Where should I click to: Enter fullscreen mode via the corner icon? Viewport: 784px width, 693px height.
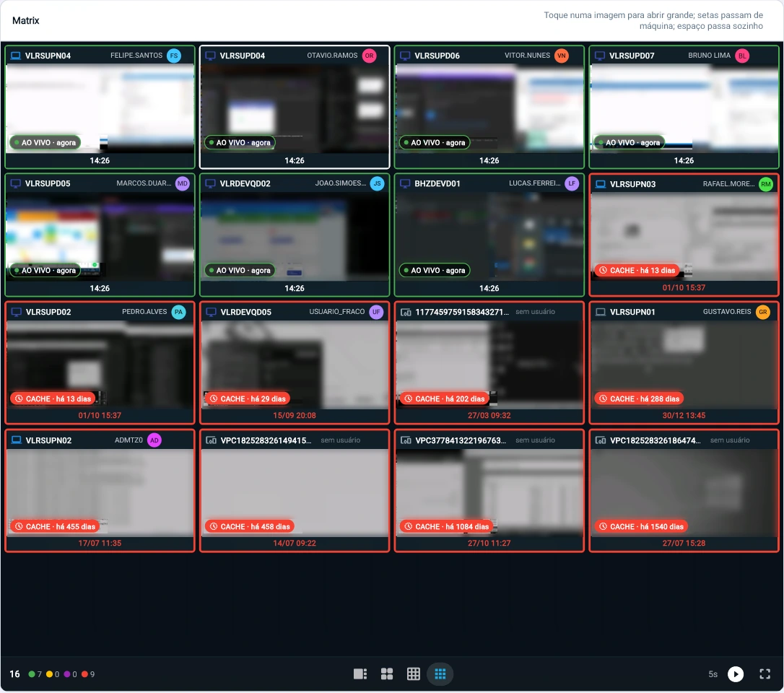click(x=765, y=674)
